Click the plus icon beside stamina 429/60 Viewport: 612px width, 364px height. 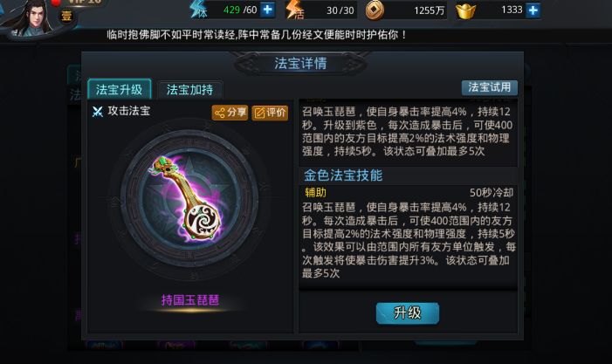point(267,10)
